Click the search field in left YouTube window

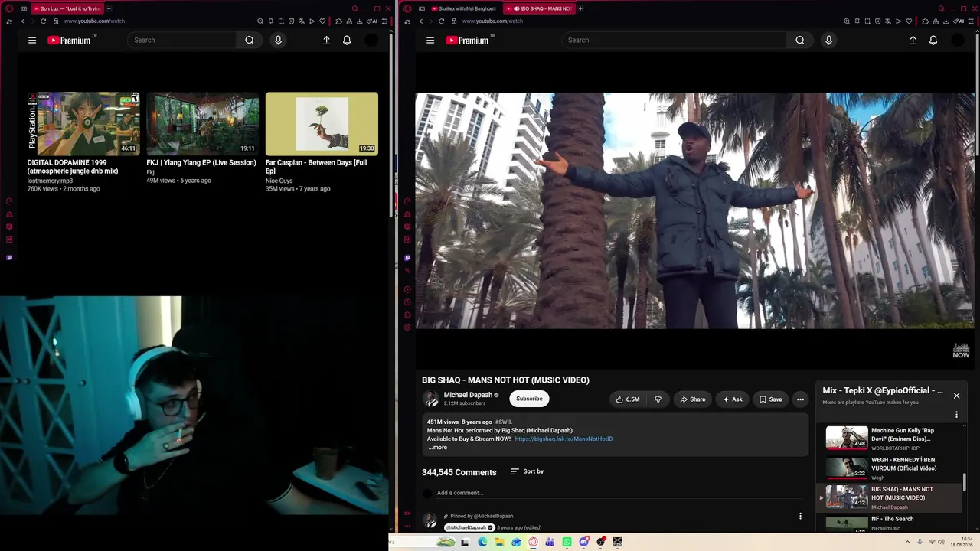point(181,40)
